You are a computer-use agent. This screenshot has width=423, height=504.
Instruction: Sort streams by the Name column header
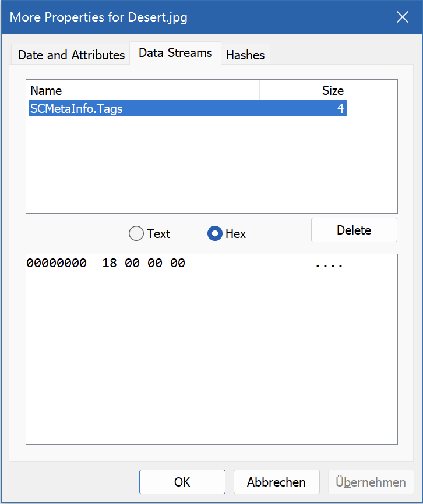pos(144,90)
